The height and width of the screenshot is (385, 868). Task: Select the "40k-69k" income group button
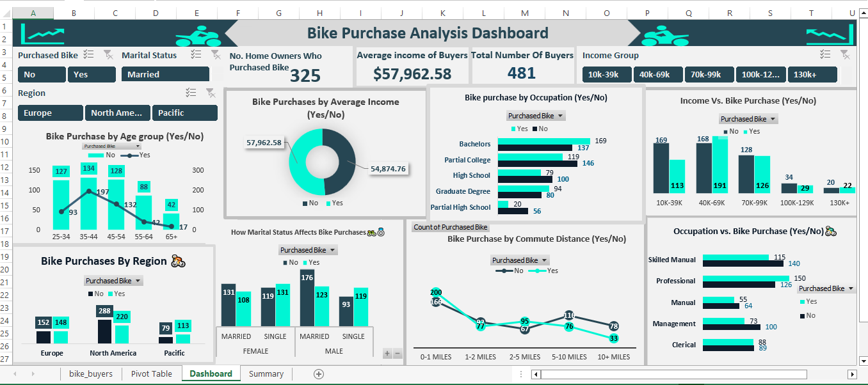[657, 75]
